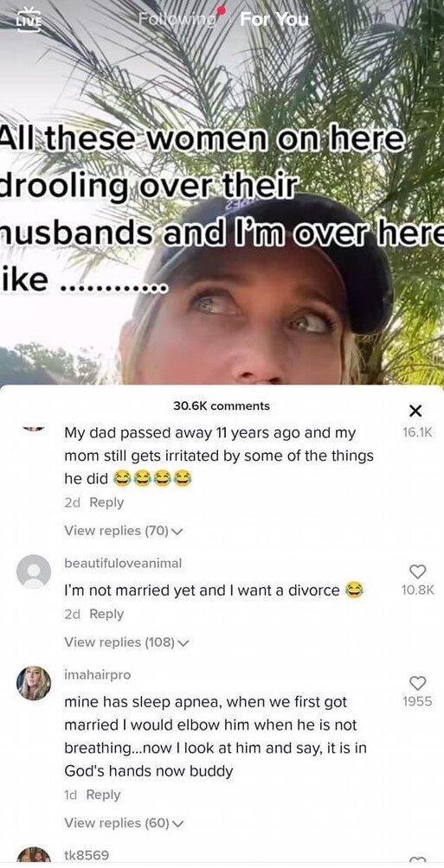This screenshot has width=444, height=868.
Task: Expand View replies (70)
Action: click(124, 531)
